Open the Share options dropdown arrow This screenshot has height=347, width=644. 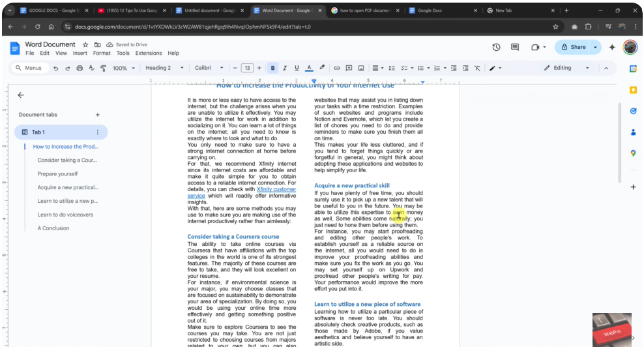595,47
